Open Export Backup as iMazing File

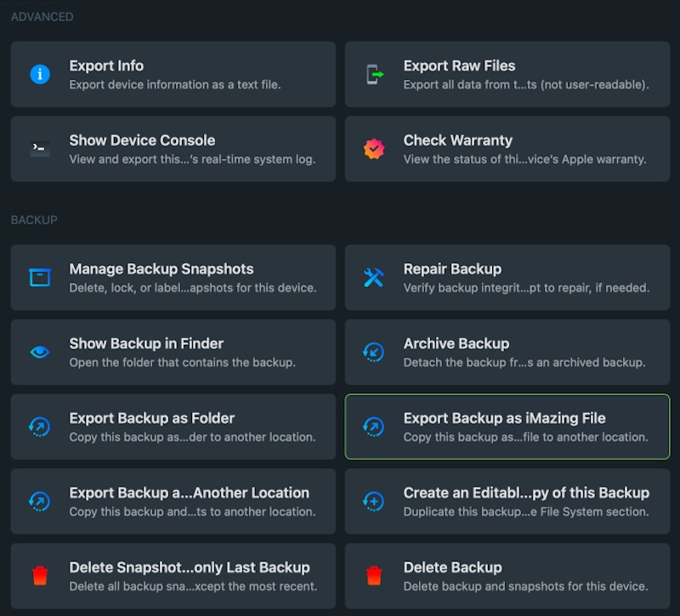click(x=507, y=427)
